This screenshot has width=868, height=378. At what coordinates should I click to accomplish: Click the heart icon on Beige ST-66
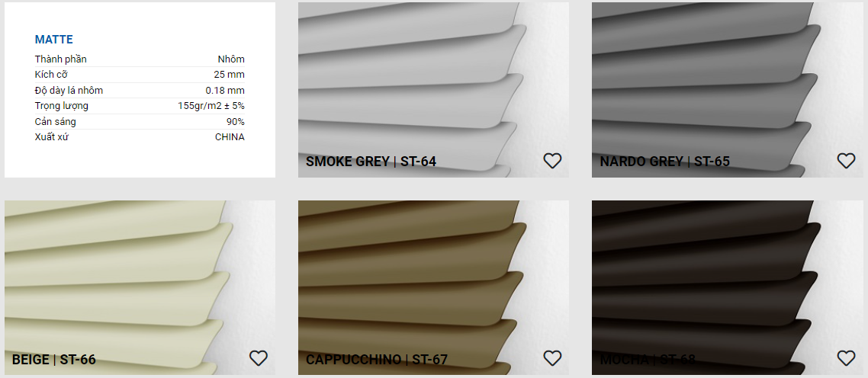tap(259, 359)
